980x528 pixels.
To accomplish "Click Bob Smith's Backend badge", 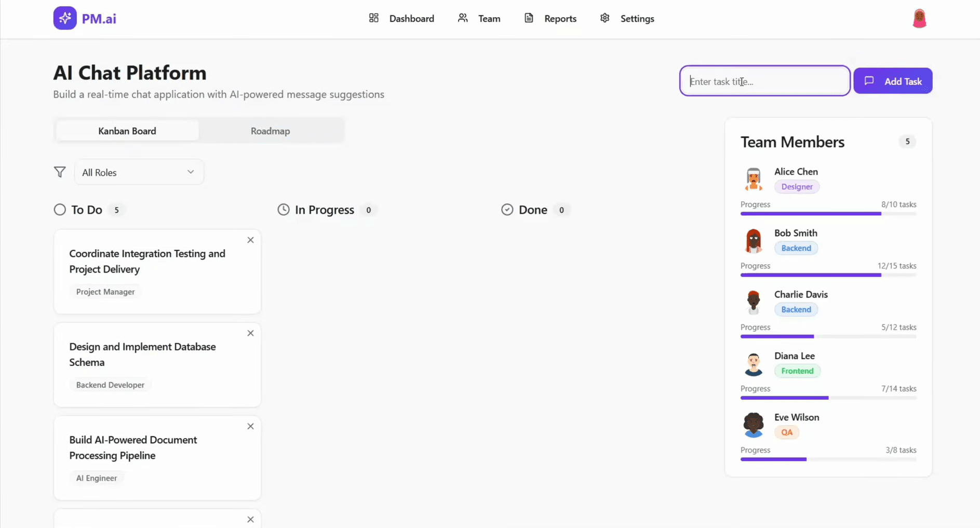I will pyautogui.click(x=796, y=248).
